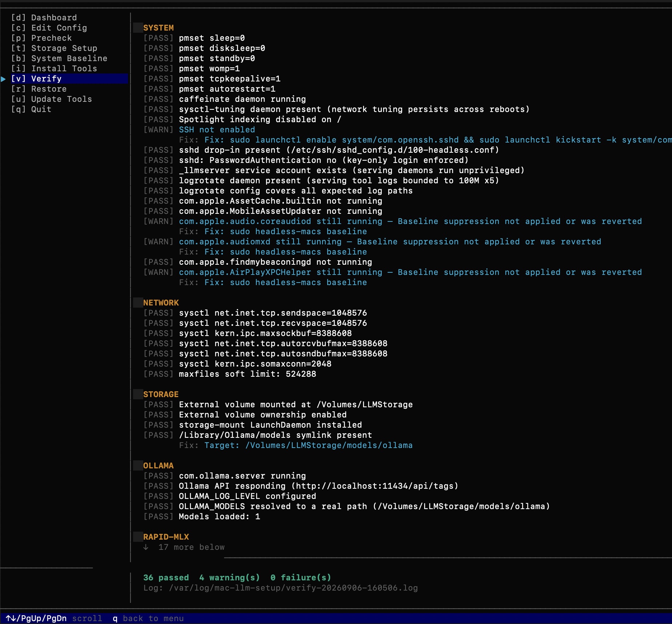
Task: Select the Quit menu entry
Action: point(31,109)
